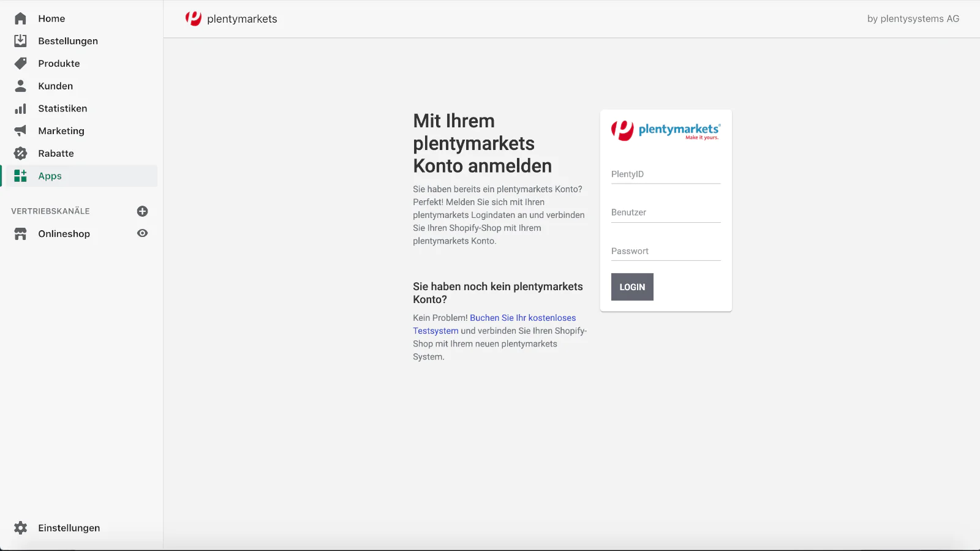View online shop via eye icon

click(142, 233)
